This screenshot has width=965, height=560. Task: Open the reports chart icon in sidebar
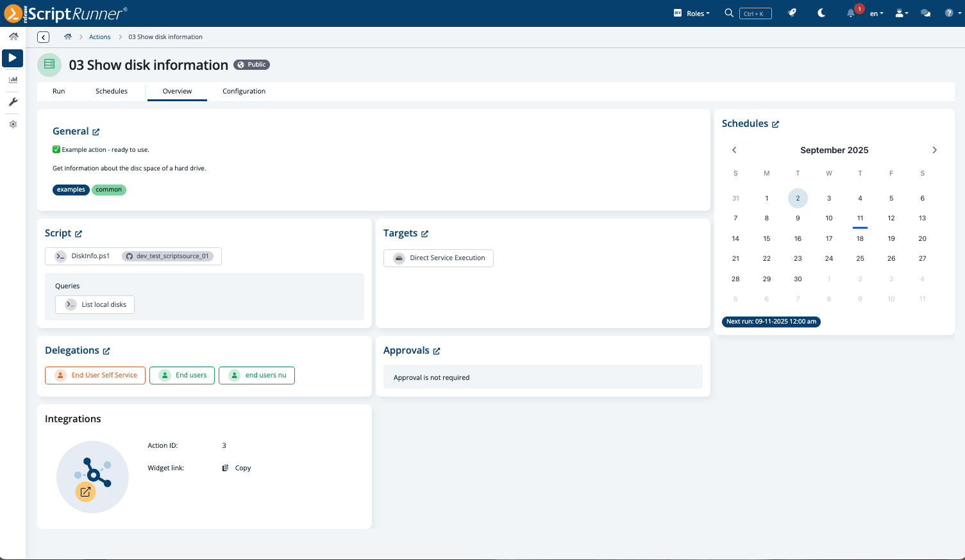13,80
